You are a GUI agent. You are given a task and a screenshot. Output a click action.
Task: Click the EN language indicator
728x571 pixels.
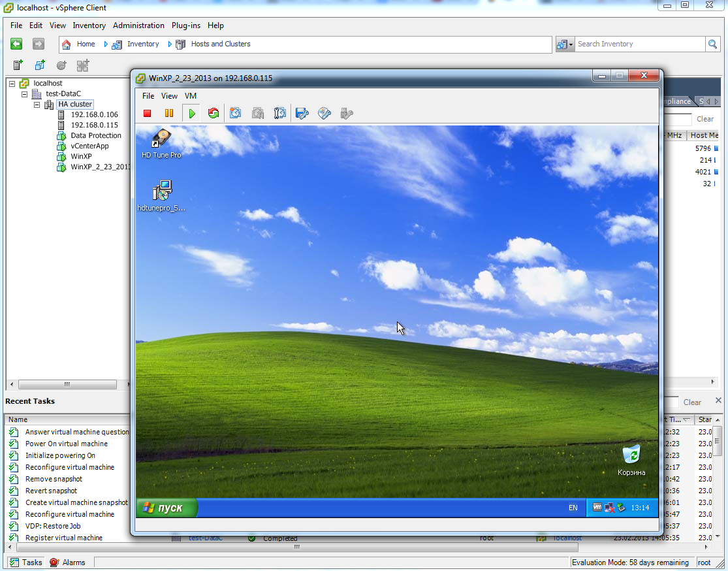point(573,508)
